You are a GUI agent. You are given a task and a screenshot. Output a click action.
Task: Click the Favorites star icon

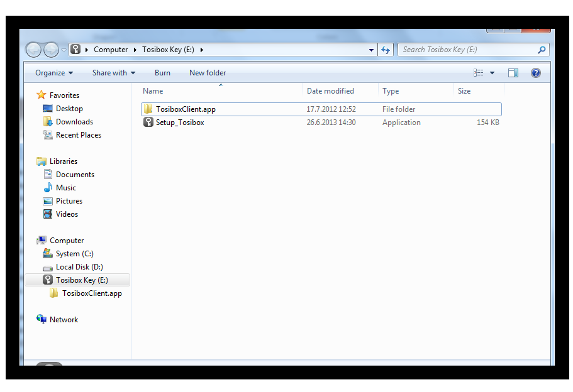click(x=42, y=95)
